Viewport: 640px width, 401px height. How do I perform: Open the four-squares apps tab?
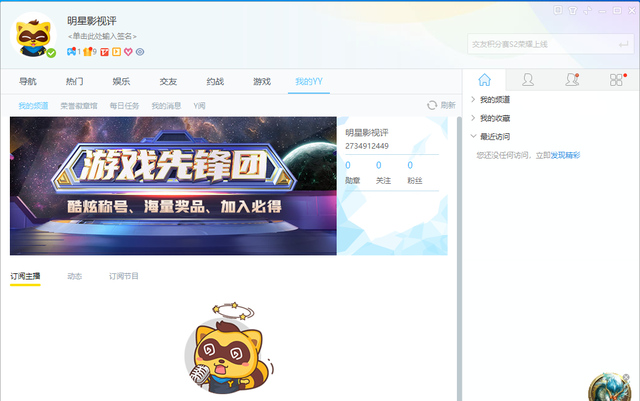click(617, 80)
